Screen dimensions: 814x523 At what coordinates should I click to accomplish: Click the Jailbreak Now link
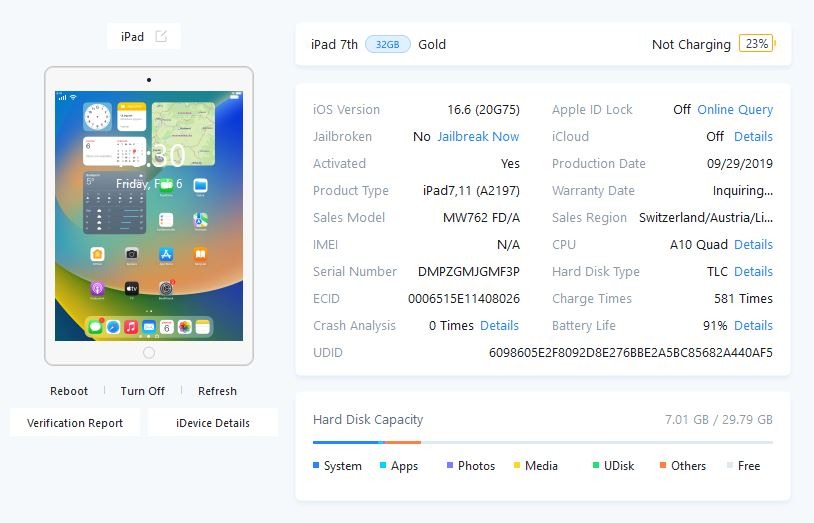pyautogui.click(x=478, y=137)
